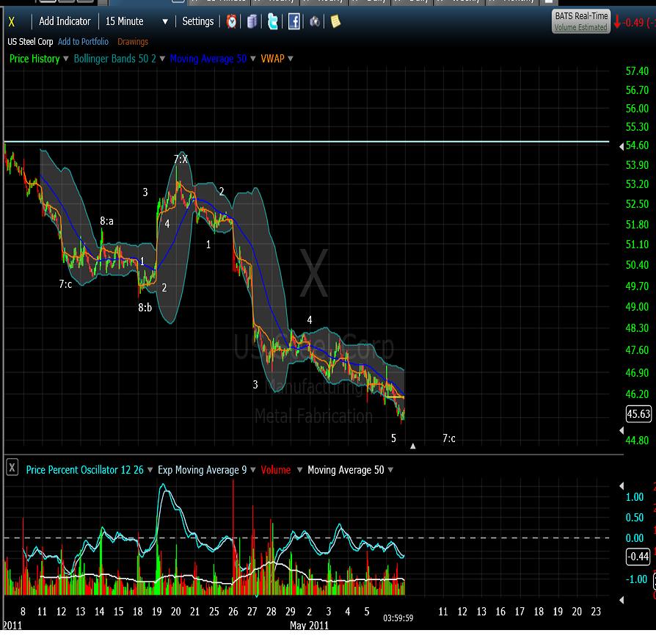
Task: Expand the Price History options arrow
Action: point(66,59)
